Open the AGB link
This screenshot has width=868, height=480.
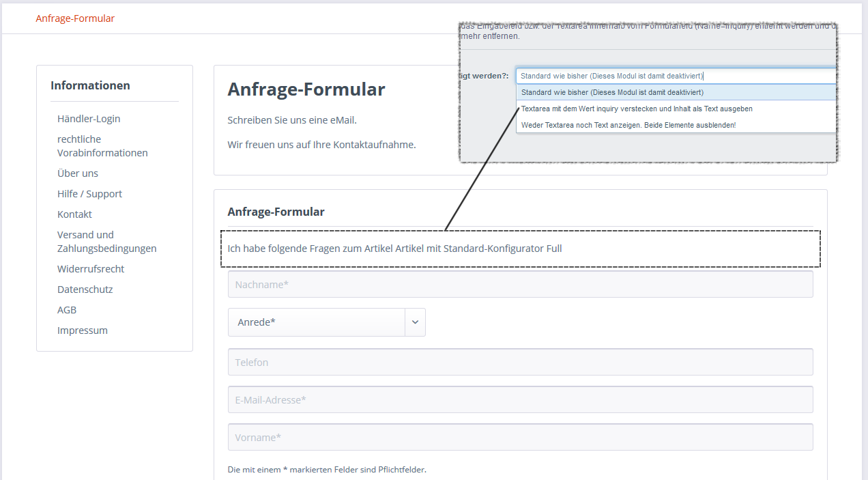coord(67,310)
